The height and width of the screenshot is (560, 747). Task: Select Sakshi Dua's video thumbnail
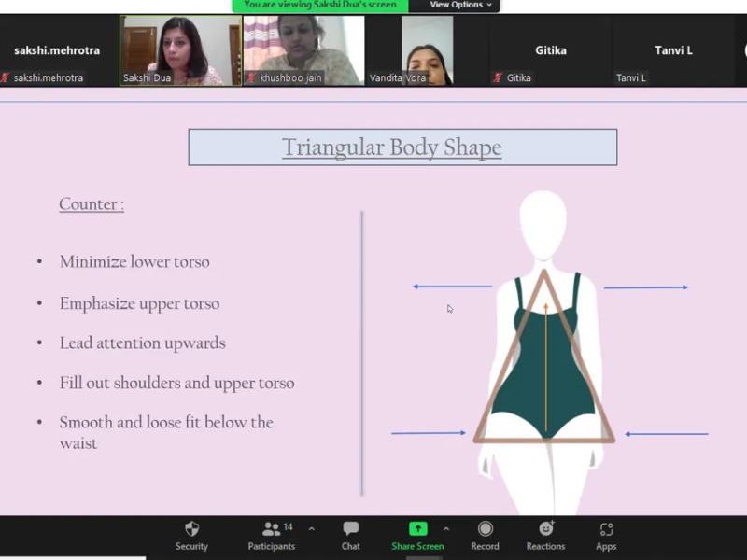pos(180,50)
